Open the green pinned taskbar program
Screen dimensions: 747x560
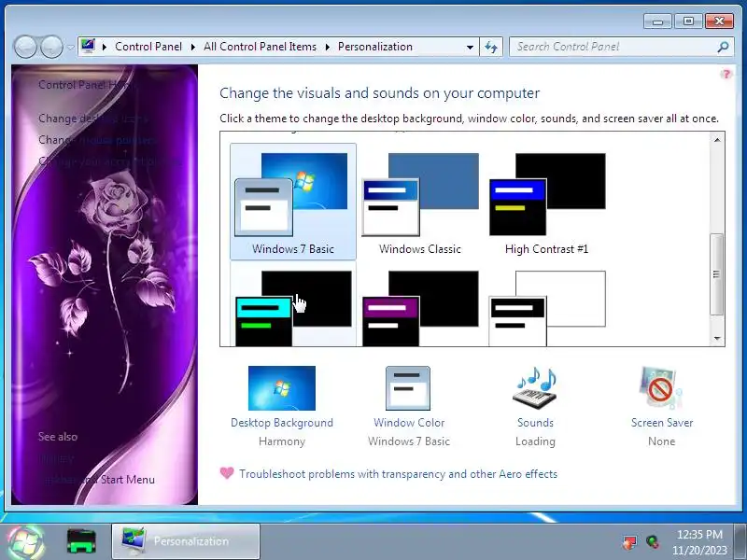81,541
